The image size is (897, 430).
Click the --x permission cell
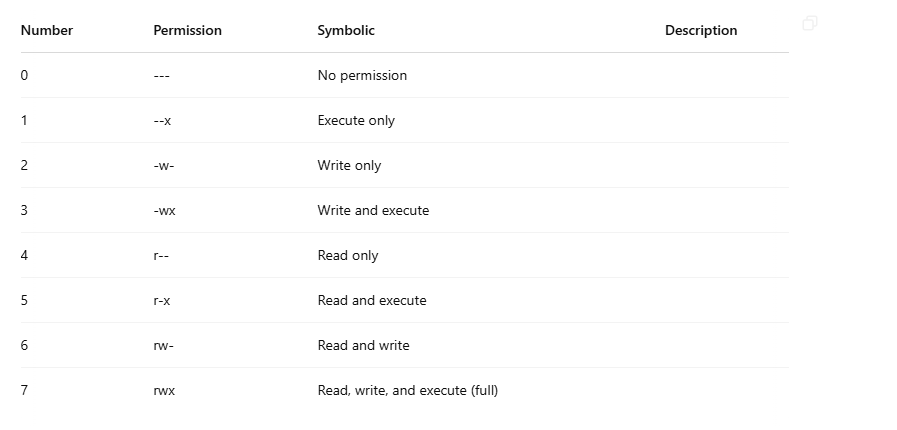click(162, 121)
